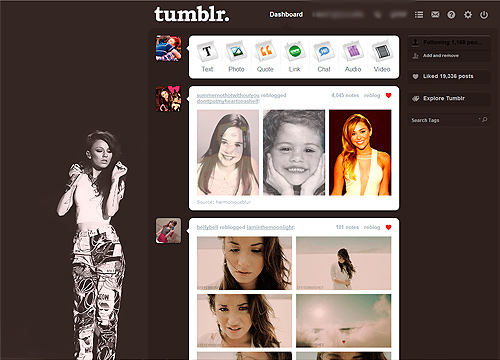
Task: Click inside the Search Tags field
Action: (449, 120)
